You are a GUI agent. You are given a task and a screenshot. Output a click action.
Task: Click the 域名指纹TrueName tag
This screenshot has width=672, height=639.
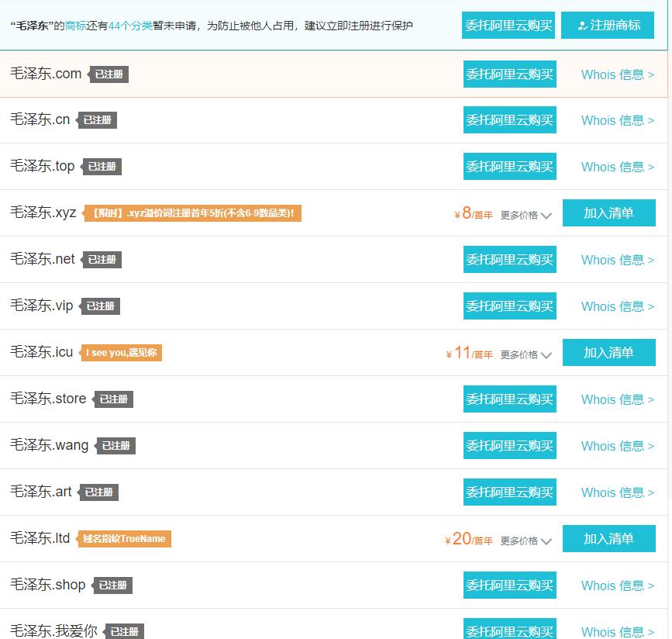point(124,539)
